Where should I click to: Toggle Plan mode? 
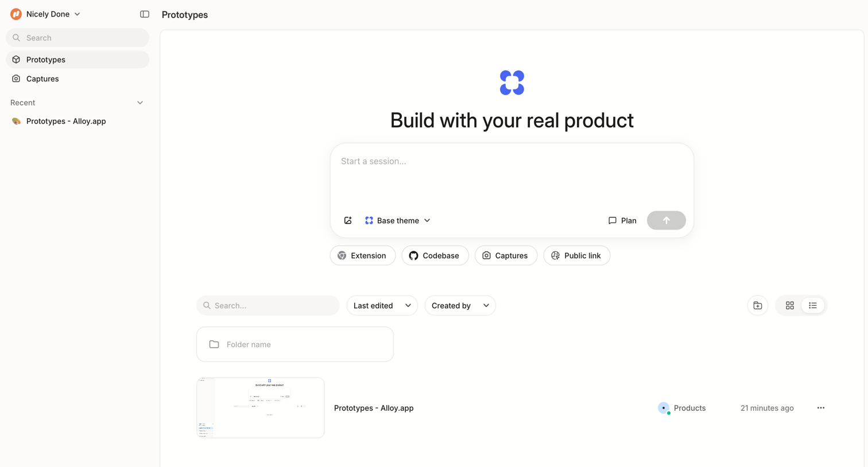(622, 220)
